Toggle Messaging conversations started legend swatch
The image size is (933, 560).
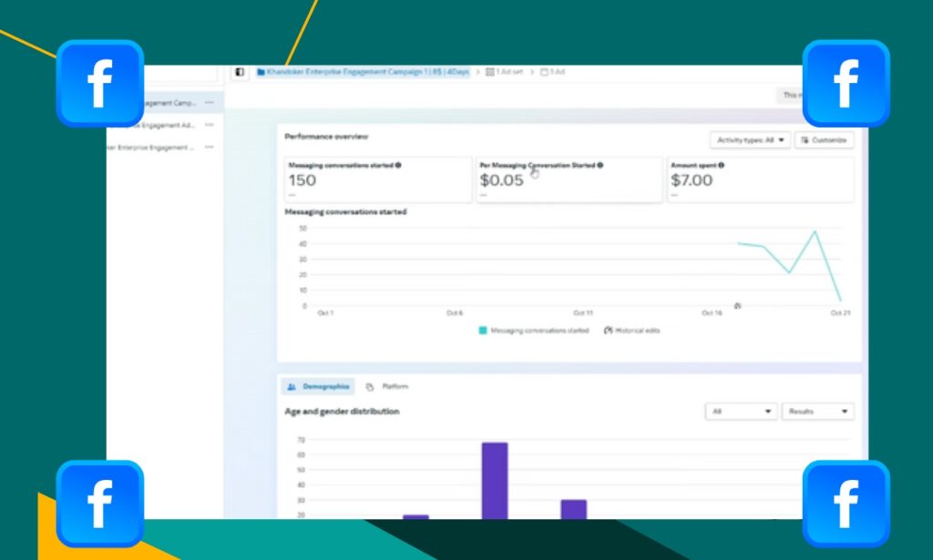coord(483,331)
